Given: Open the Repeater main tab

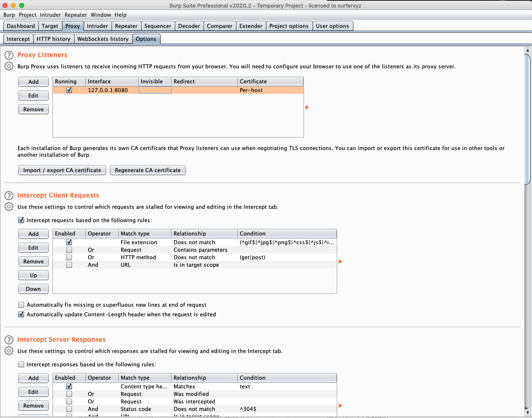Looking at the screenshot, I should coord(126,26).
